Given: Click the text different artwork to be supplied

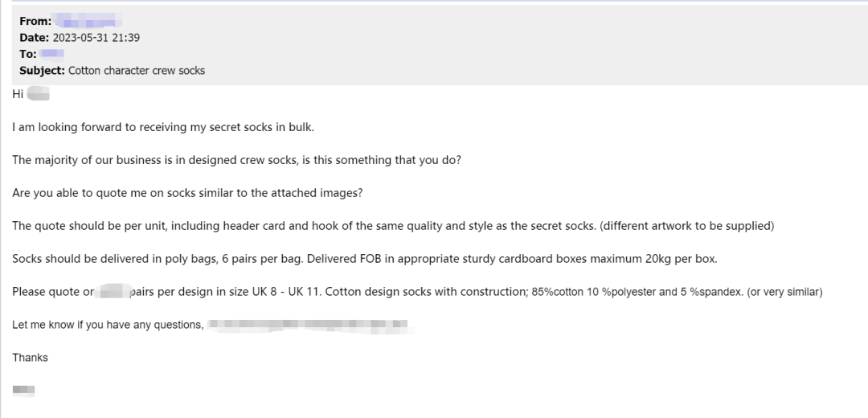Looking at the screenshot, I should coord(687,226).
